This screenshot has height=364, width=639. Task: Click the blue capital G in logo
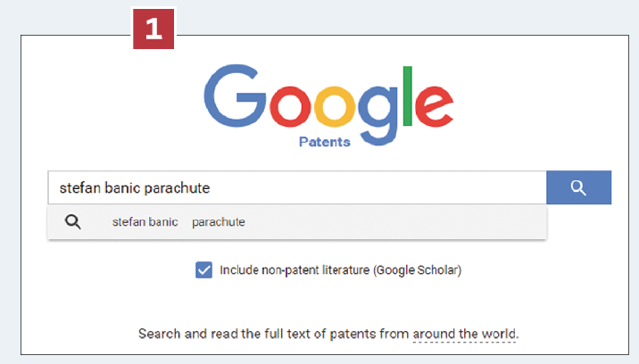pos(235,95)
